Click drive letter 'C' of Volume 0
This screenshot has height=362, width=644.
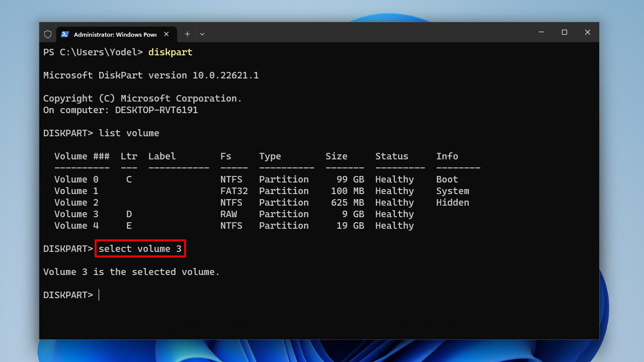[x=129, y=179]
